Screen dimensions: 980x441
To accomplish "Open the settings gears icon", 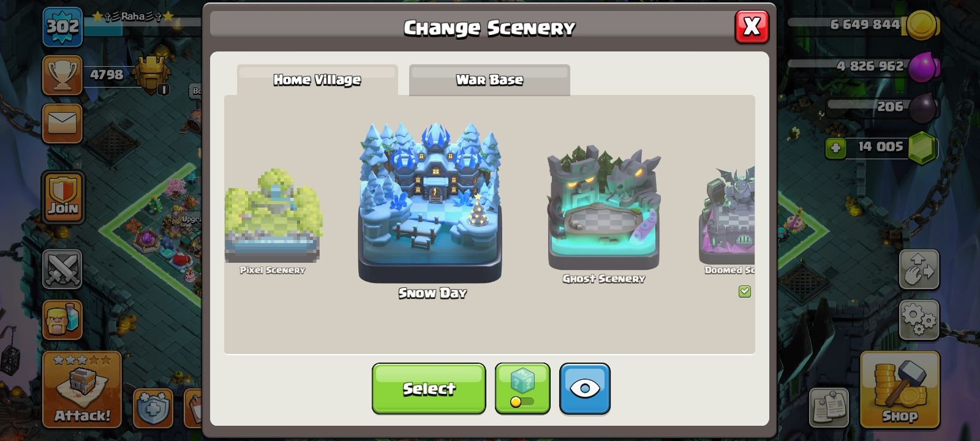I will (x=919, y=320).
